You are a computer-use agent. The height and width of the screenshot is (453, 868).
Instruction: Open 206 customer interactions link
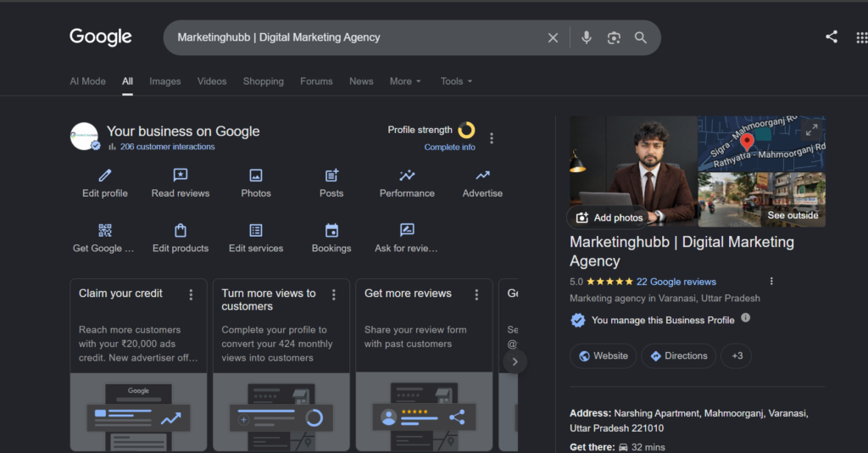point(167,147)
